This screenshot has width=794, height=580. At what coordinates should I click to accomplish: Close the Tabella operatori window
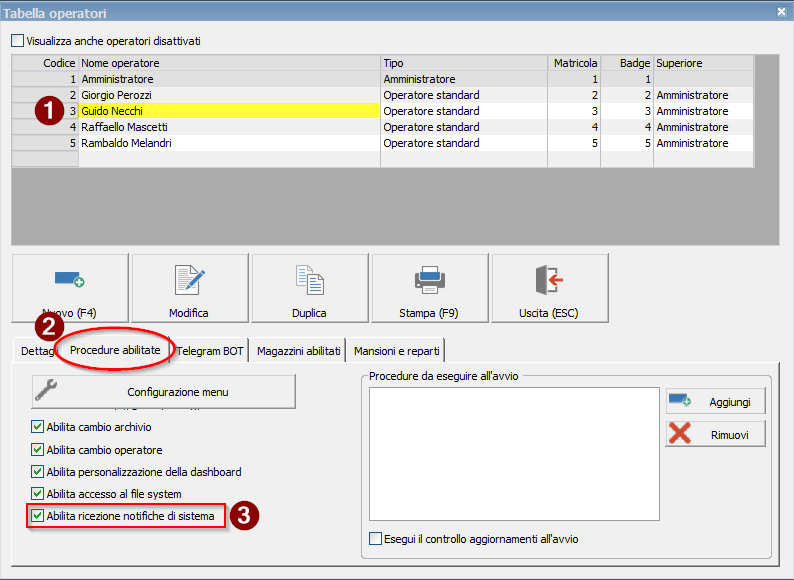(x=781, y=11)
